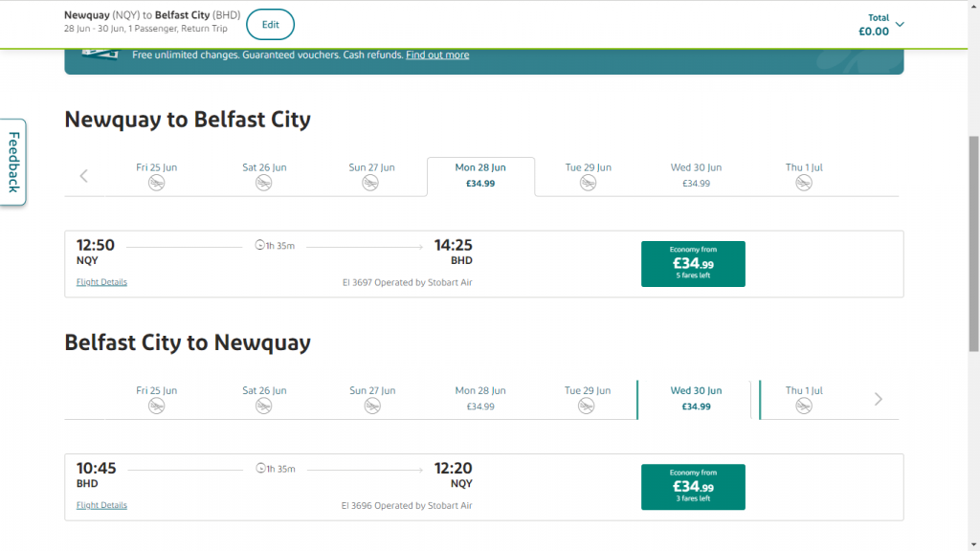Select return Mon 28 Jun £34.99 date tab
The image size is (980, 551).
pyautogui.click(x=479, y=398)
